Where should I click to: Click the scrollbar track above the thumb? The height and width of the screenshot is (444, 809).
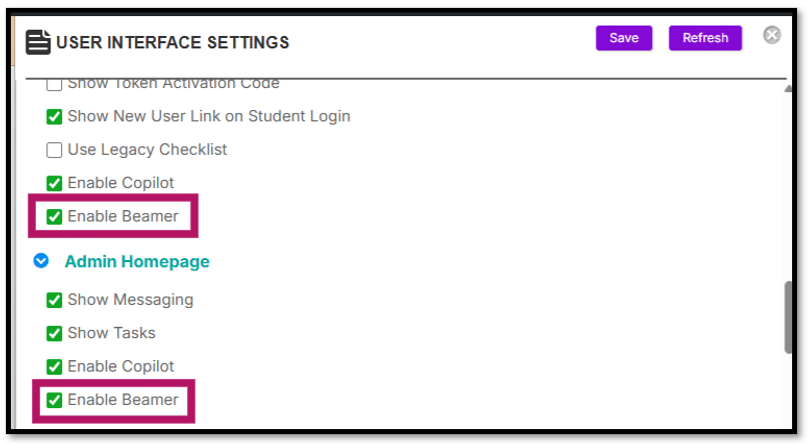(788, 187)
